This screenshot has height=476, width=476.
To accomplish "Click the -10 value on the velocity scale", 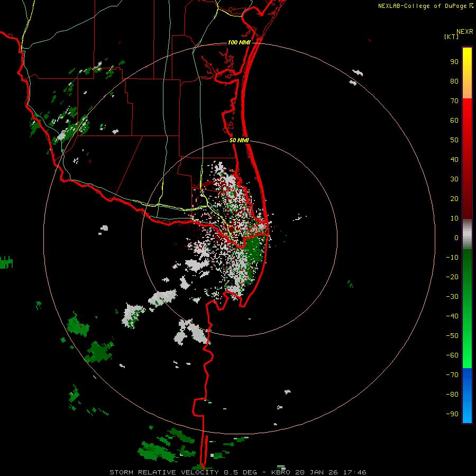I will [x=452, y=258].
